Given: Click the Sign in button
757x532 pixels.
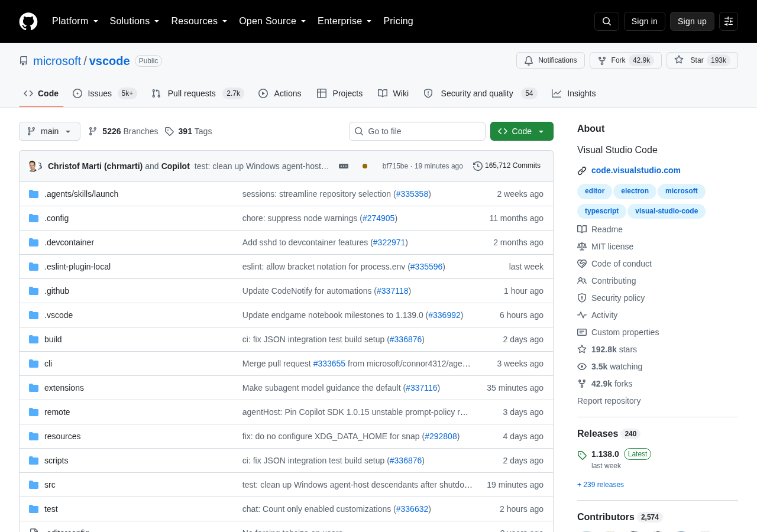Looking at the screenshot, I should 644,21.
